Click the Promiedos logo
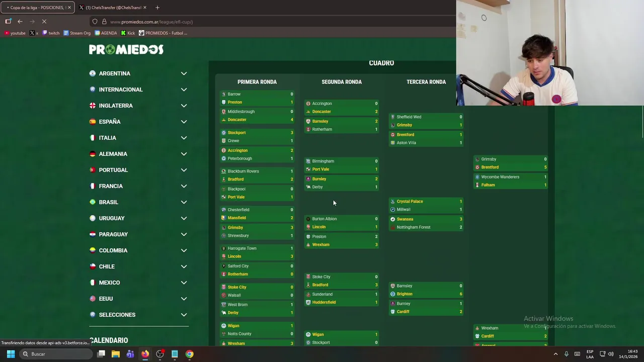The height and width of the screenshot is (362, 644). (x=126, y=49)
